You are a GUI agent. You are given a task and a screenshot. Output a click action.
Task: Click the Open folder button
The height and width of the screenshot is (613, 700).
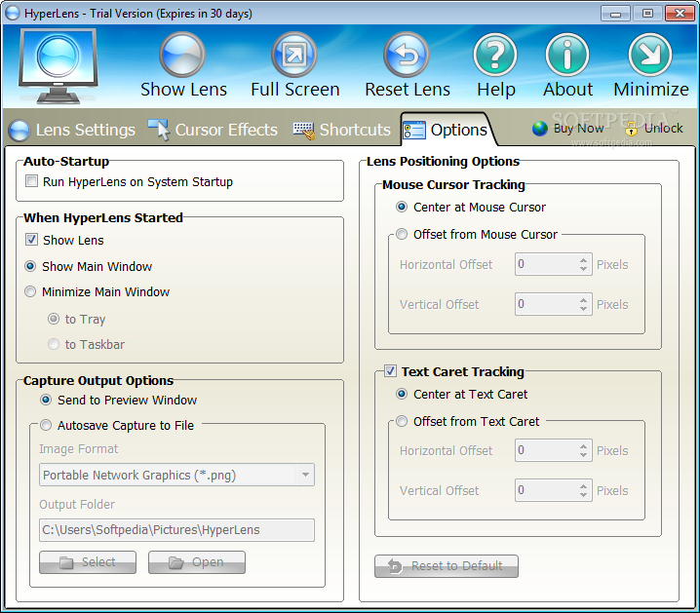click(x=197, y=562)
